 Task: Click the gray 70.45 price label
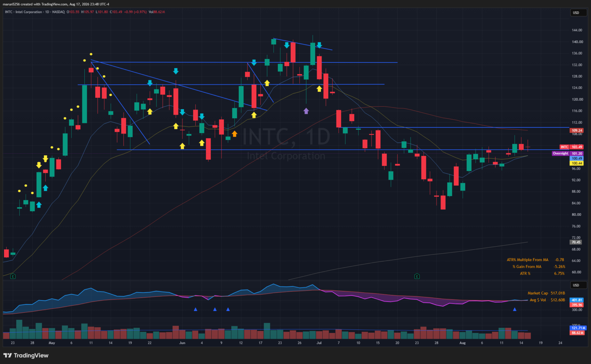click(576, 242)
